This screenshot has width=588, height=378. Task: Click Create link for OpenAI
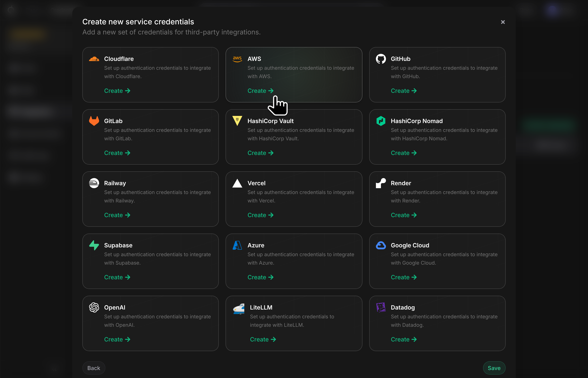tap(117, 339)
